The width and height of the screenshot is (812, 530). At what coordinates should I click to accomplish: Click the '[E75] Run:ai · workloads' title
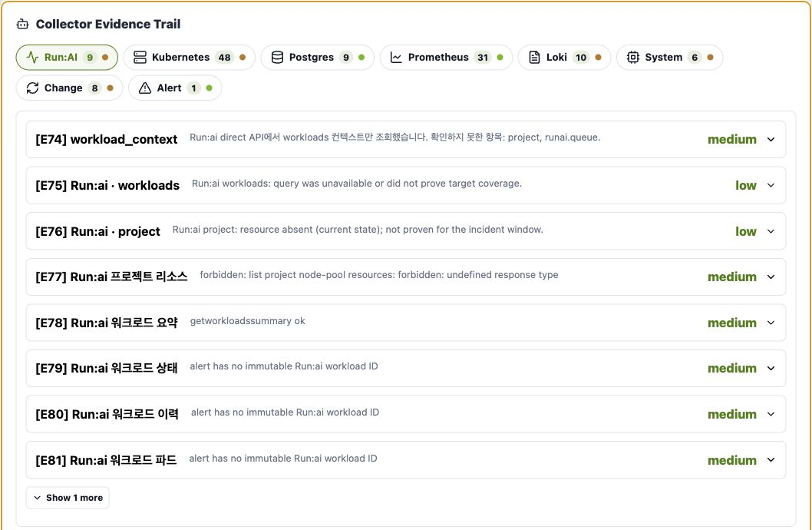coord(107,185)
